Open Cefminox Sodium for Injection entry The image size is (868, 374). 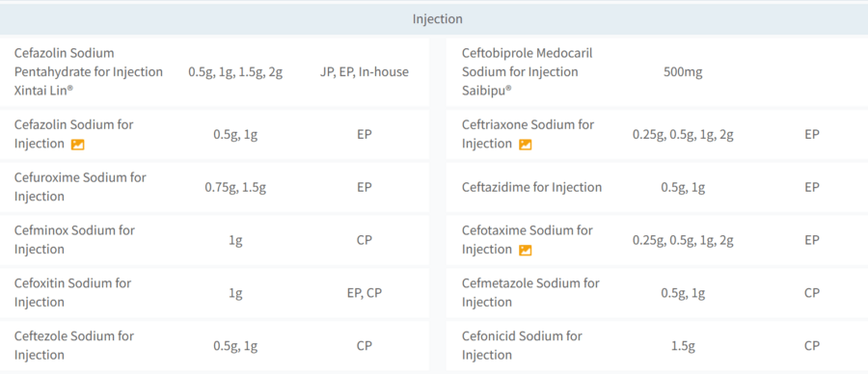pyautogui.click(x=74, y=240)
